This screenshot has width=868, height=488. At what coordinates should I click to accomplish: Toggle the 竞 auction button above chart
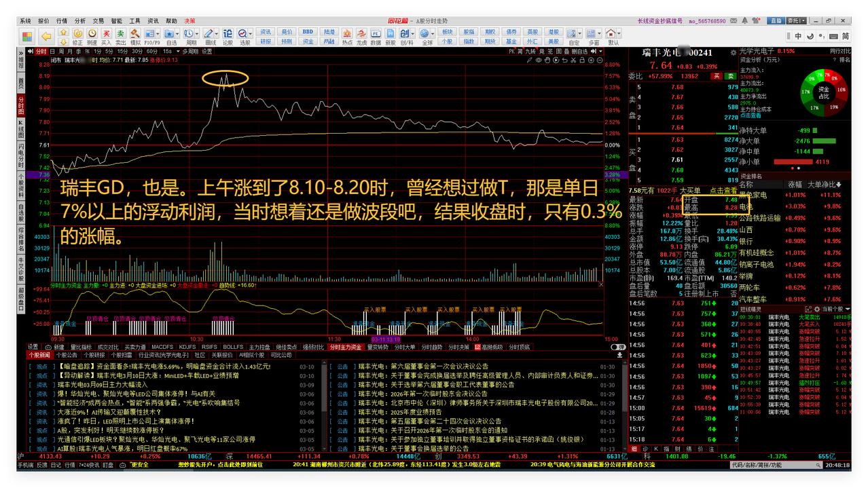coord(542,52)
